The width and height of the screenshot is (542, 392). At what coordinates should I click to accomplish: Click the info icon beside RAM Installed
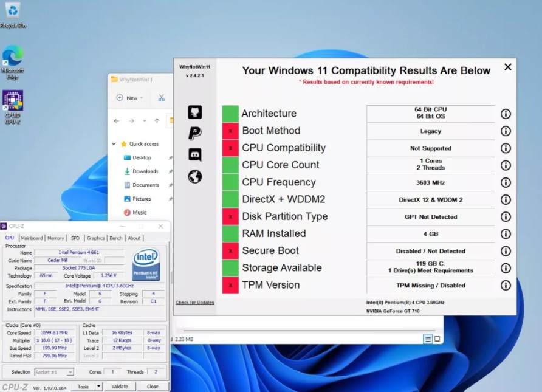click(507, 234)
